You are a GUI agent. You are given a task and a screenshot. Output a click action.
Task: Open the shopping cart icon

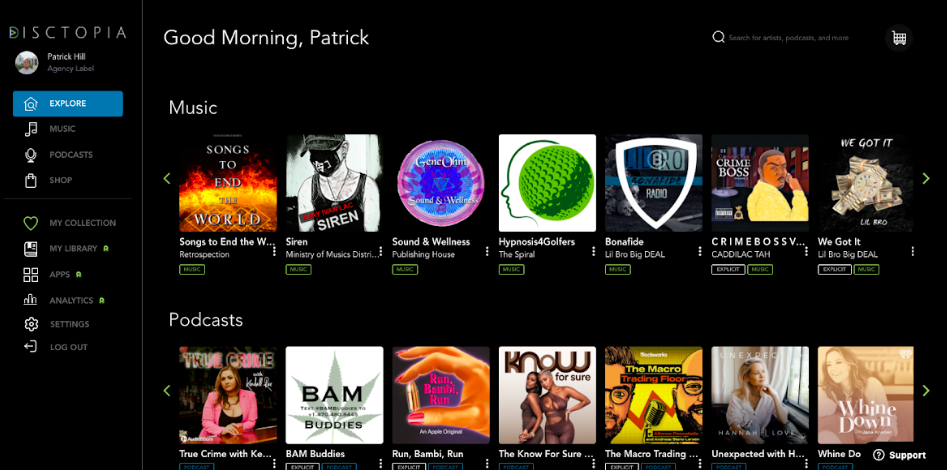click(899, 38)
